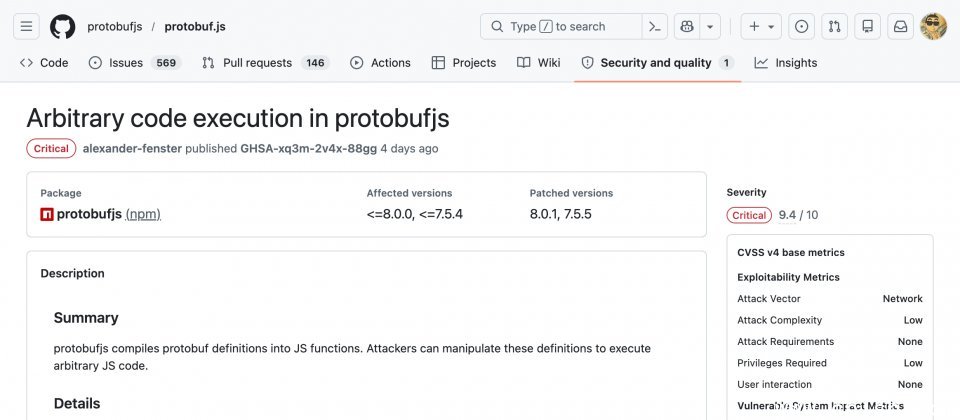The height and width of the screenshot is (420, 960).
Task: Click the protobufjs owner link
Action: [x=113, y=26]
